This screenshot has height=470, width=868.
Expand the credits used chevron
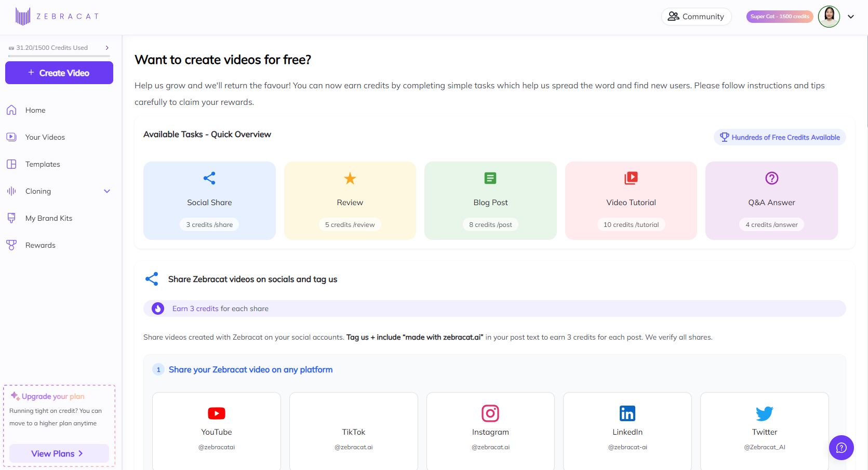tap(107, 48)
